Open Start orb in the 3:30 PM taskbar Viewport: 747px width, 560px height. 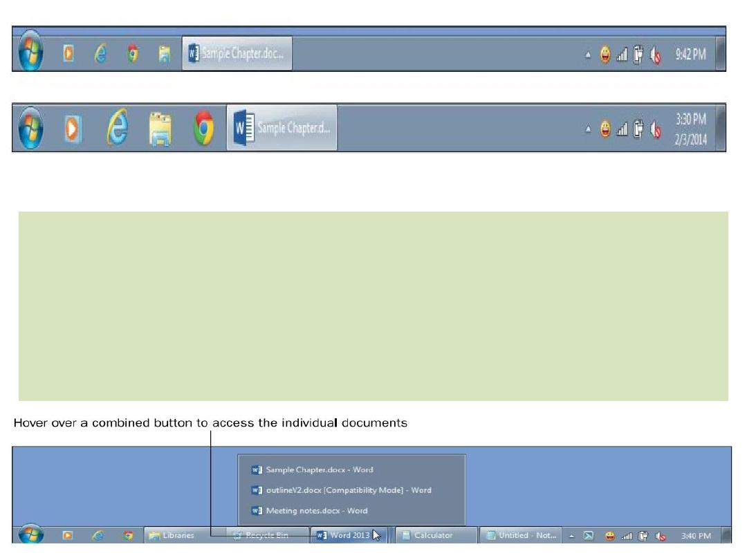click(31, 128)
